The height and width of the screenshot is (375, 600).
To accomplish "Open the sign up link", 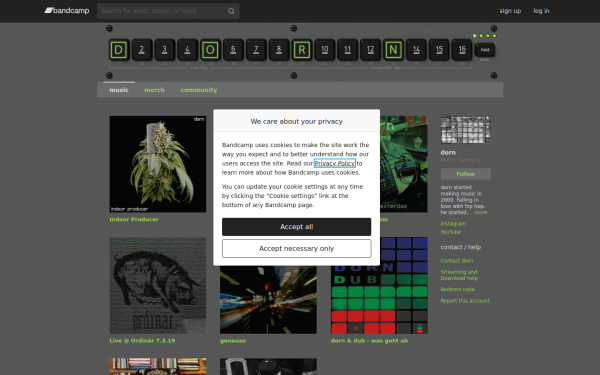I will [x=510, y=11].
